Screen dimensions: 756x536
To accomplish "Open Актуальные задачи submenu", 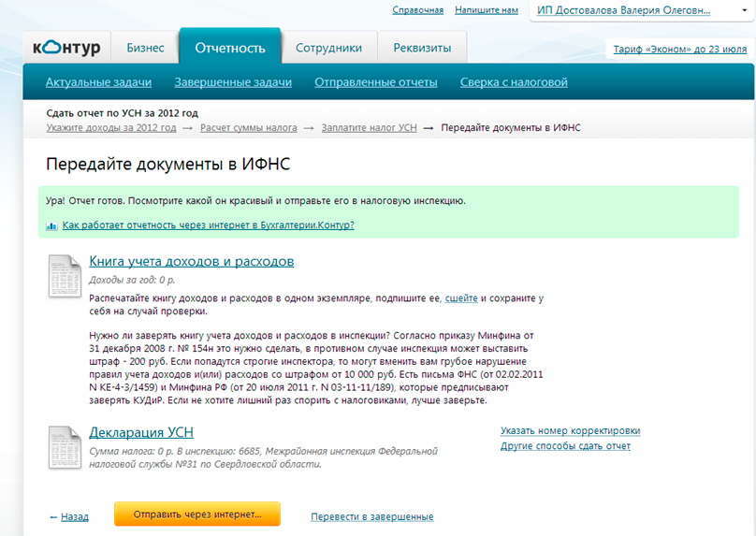I will click(x=99, y=82).
